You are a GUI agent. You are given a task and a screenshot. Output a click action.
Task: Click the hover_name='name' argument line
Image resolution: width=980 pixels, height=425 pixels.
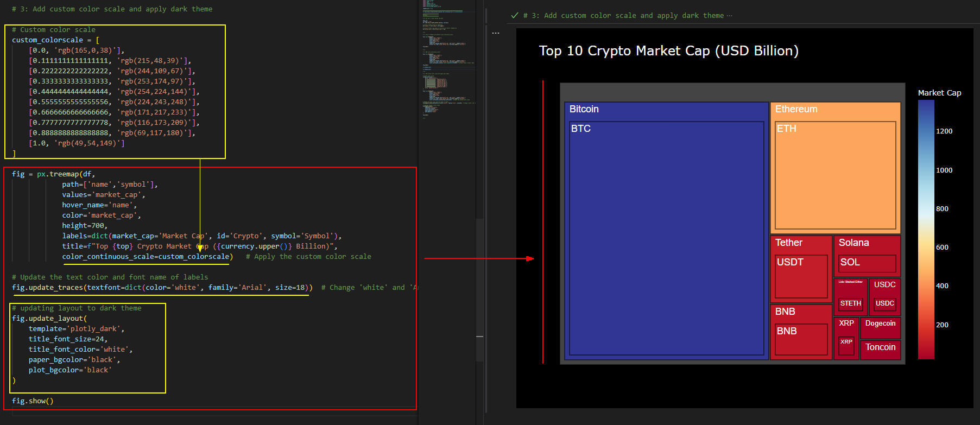tap(99, 205)
